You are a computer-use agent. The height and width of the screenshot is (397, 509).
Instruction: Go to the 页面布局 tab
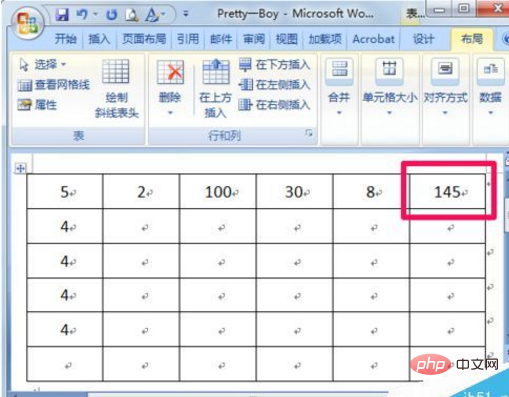tap(144, 39)
